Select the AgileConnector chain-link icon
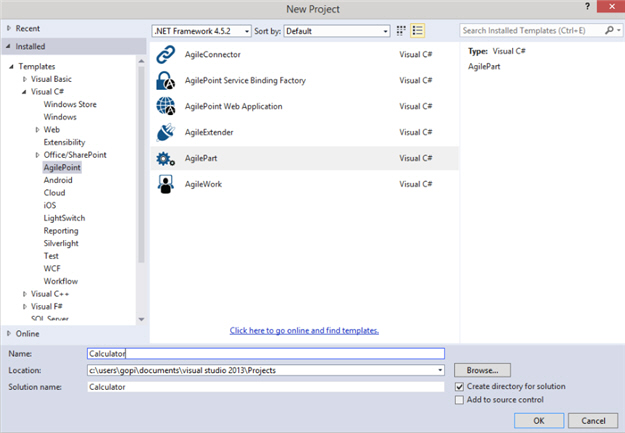Image resolution: width=625 pixels, height=433 pixels. 165,55
